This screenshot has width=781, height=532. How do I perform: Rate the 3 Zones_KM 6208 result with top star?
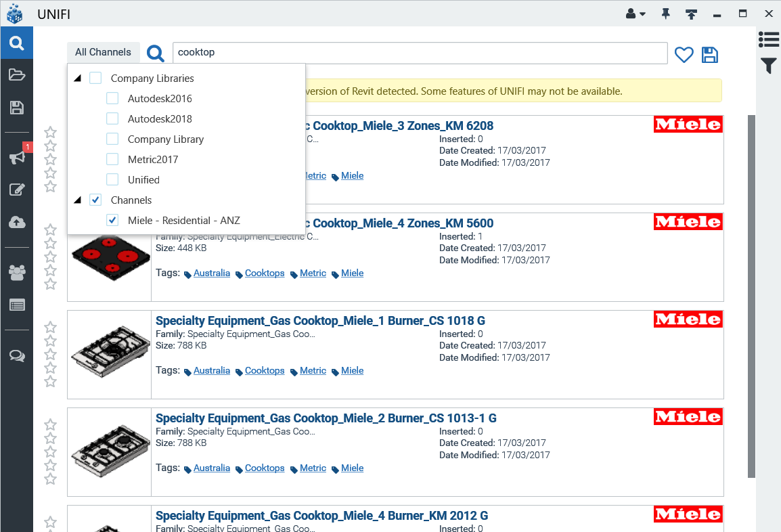(50, 133)
